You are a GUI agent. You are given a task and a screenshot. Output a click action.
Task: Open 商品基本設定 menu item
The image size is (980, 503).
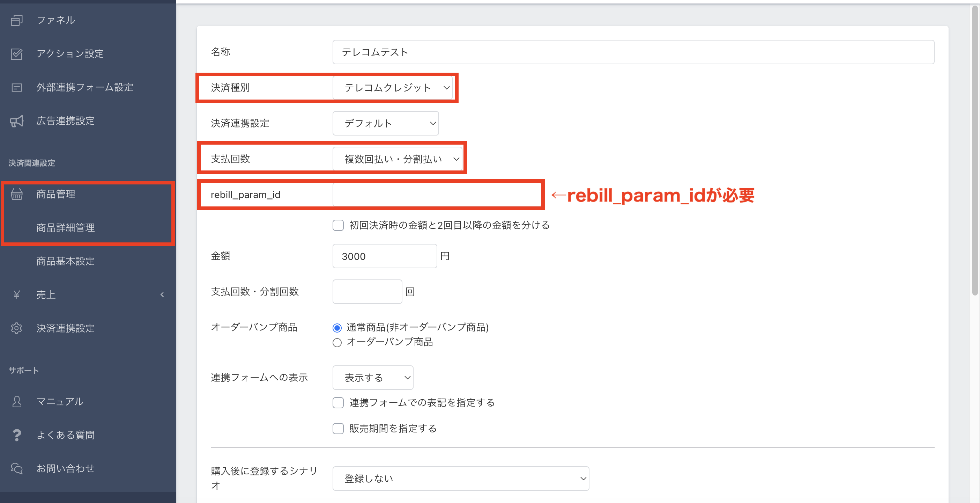[x=65, y=261]
